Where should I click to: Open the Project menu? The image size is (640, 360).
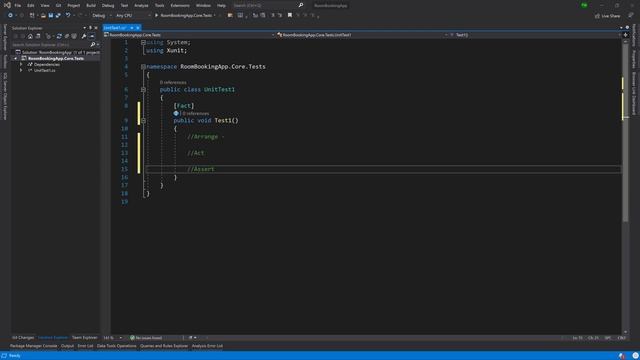73,5
